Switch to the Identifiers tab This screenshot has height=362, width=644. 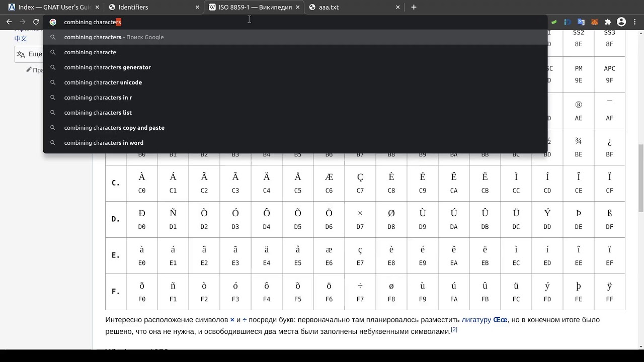point(151,8)
